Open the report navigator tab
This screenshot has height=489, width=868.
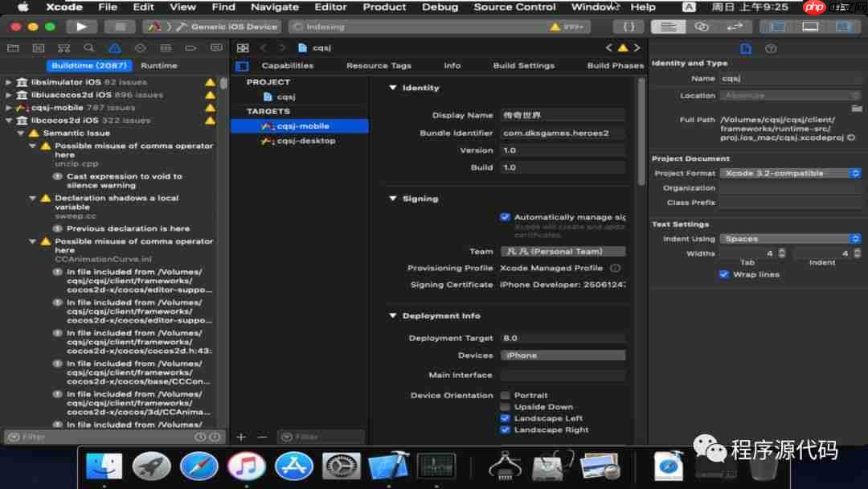216,48
